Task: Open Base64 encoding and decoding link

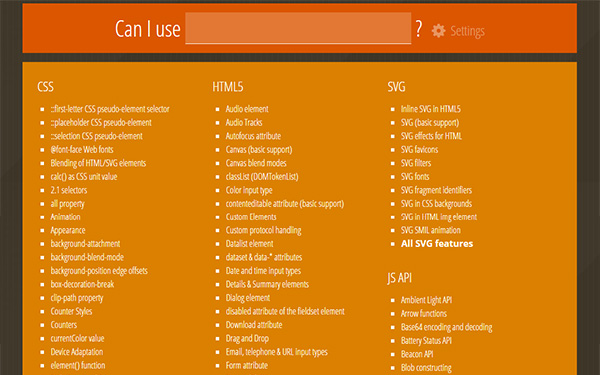Action: click(x=447, y=327)
